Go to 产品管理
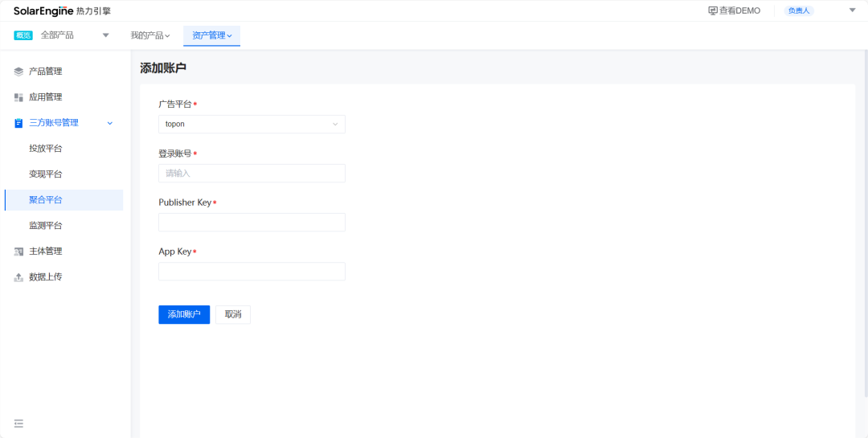 point(45,72)
